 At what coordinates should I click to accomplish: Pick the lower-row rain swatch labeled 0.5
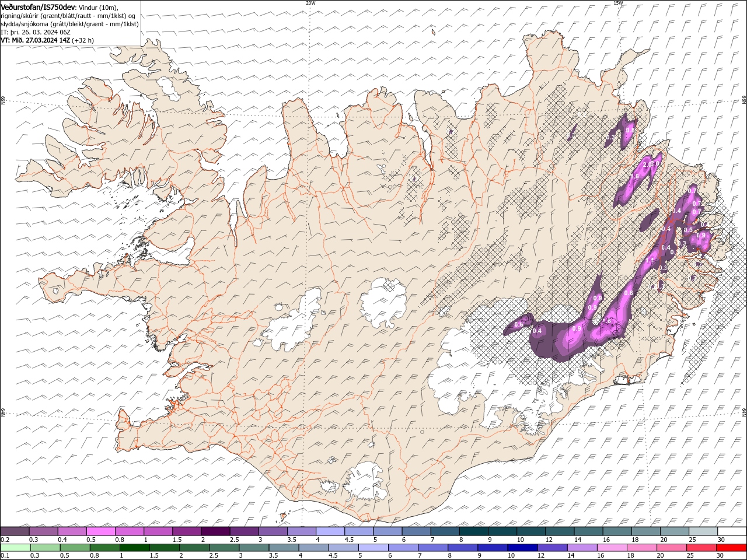click(x=75, y=548)
